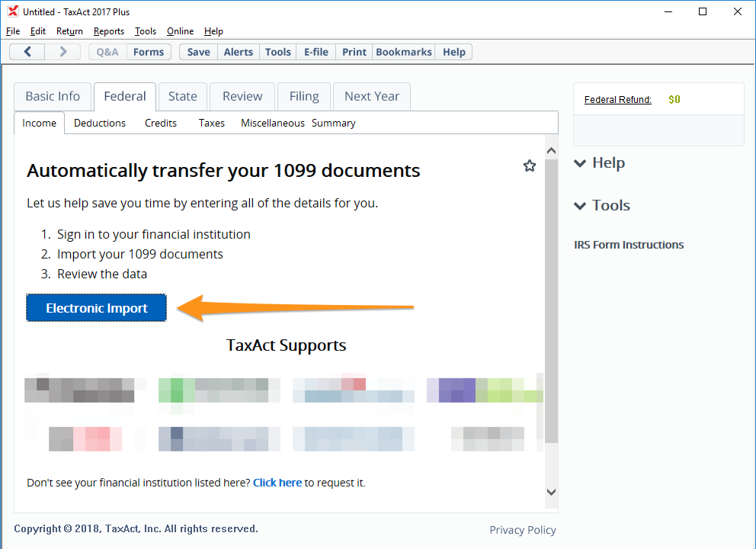Click the back arrow navigation button
The image size is (756, 549).
(27, 52)
